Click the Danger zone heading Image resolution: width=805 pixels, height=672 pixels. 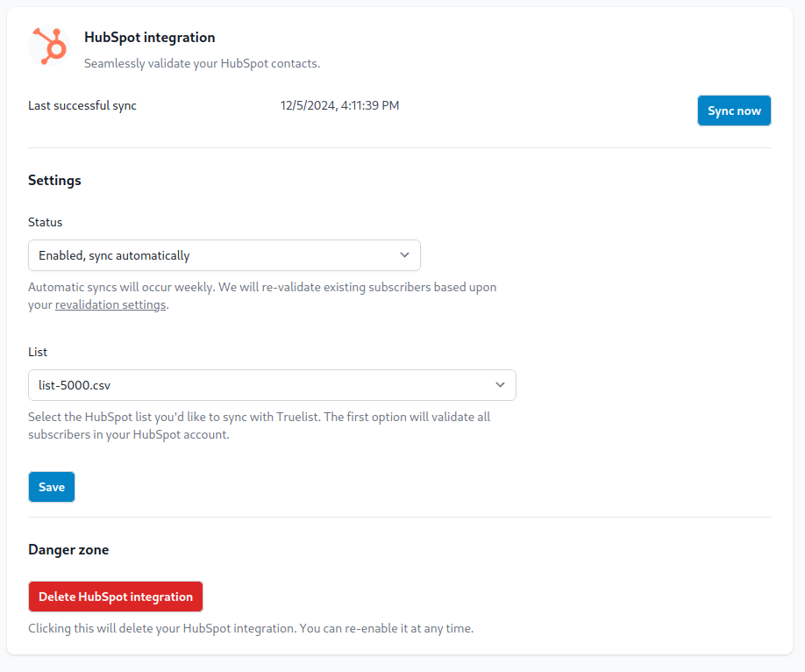tap(68, 550)
